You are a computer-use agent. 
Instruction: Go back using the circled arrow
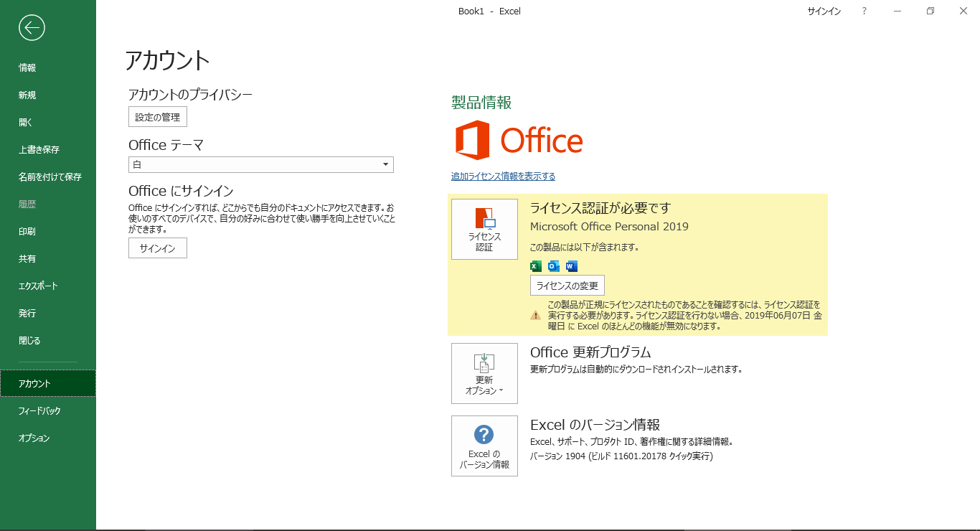[x=32, y=28]
